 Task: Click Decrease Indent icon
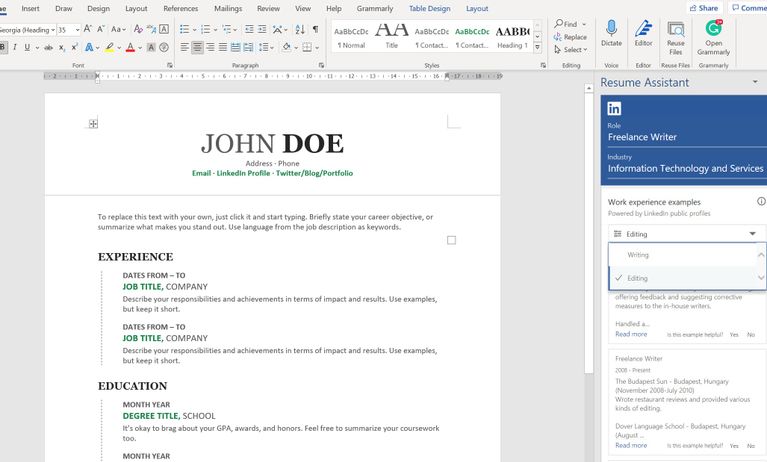click(249, 29)
